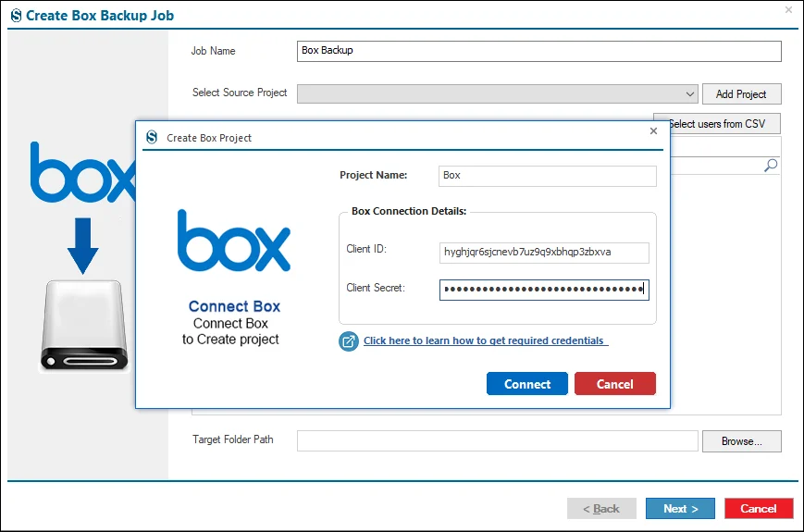Focus the Project Name input field
The width and height of the screenshot is (804, 532).
pyautogui.click(x=547, y=176)
